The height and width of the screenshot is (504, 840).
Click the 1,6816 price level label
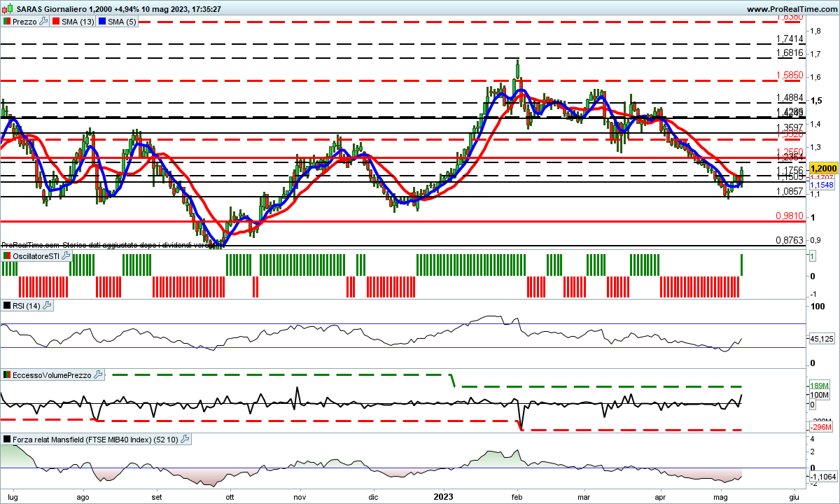click(x=789, y=52)
